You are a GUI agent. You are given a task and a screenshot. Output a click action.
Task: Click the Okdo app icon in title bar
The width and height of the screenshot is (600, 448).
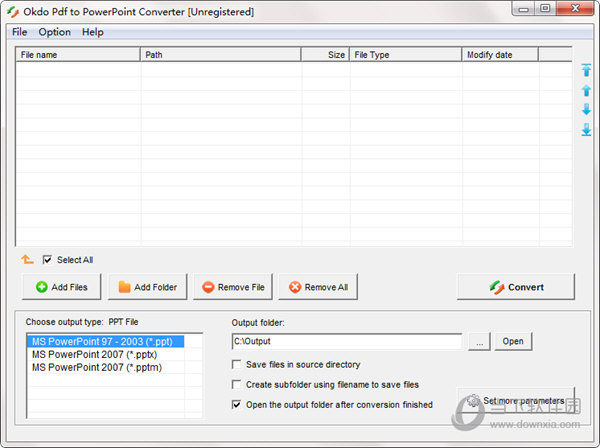(x=13, y=11)
